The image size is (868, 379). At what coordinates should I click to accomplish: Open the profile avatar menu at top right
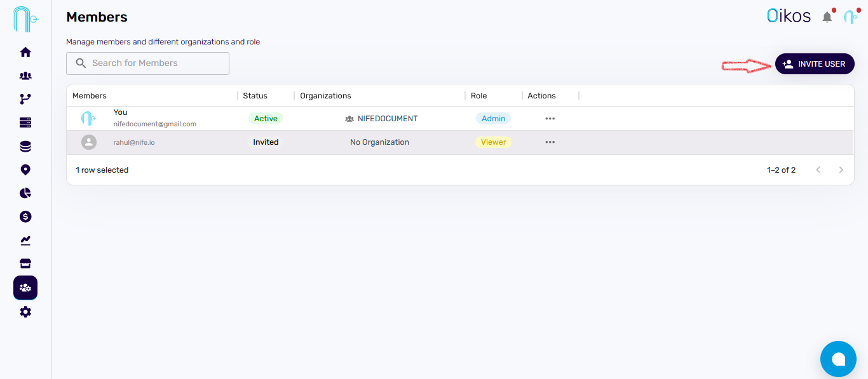(x=850, y=17)
